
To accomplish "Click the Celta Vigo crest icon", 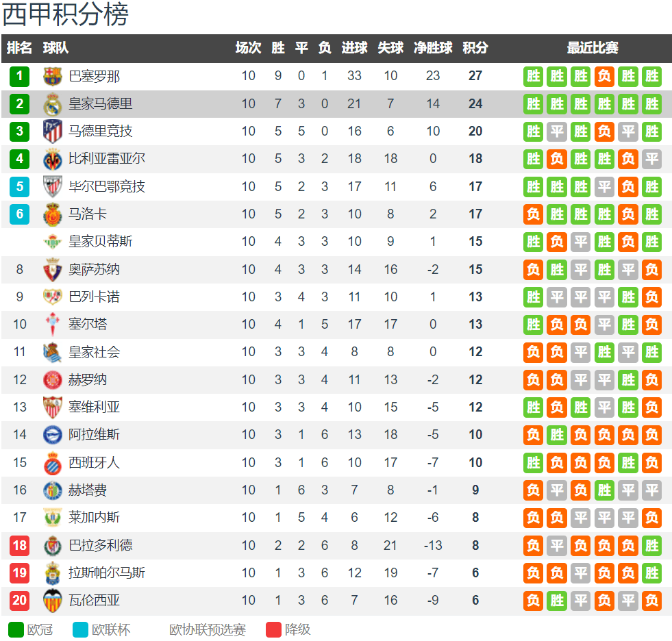I will 52,325.
